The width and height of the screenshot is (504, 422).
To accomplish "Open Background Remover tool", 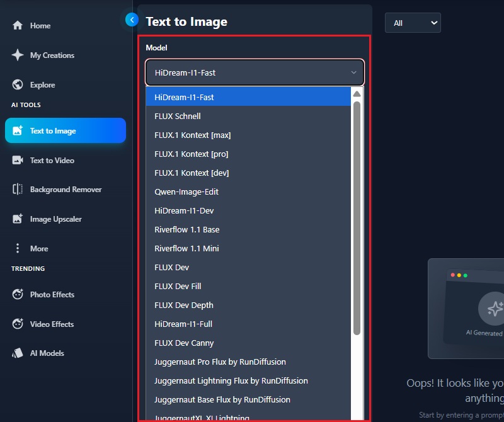I will coord(66,190).
